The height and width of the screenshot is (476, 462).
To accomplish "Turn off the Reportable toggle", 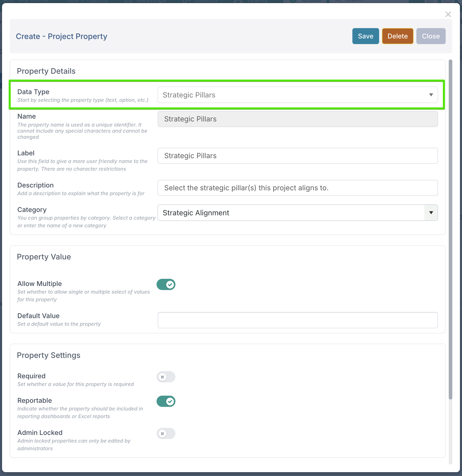I will coord(166,401).
